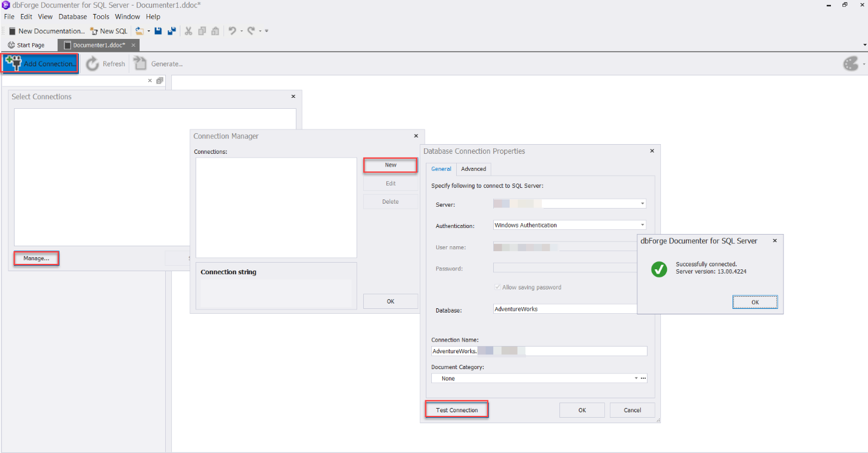868x453 pixels.
Task: Click New in Connection Manager
Action: [x=391, y=165]
